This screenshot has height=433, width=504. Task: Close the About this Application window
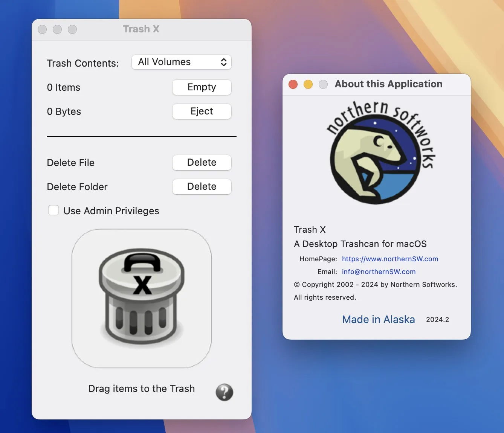(293, 84)
